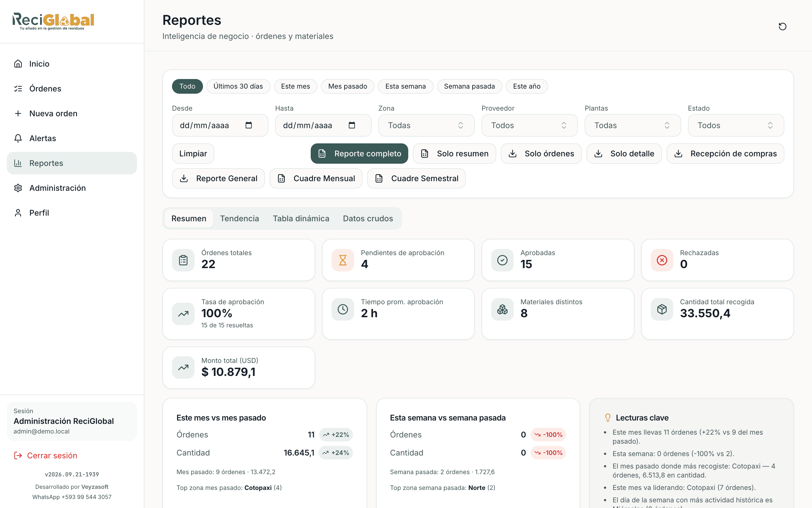The width and height of the screenshot is (812, 508).
Task: Click the -100% Cantidad trend badge
Action: 548,453
